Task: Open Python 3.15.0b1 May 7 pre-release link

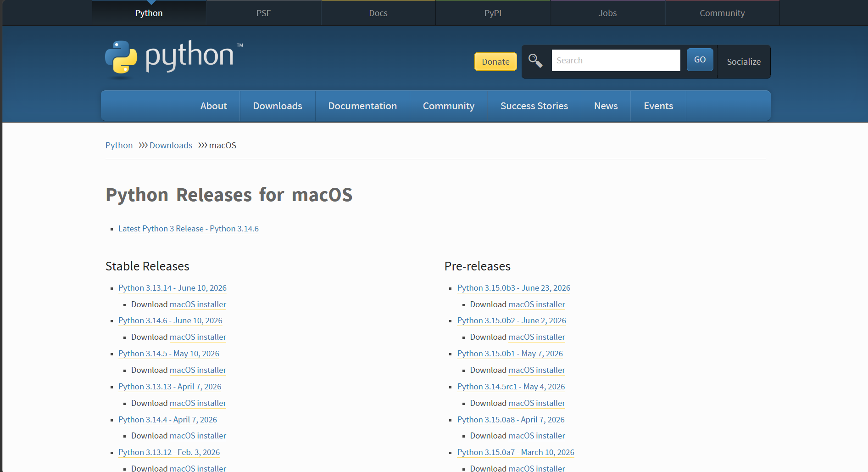Action: tap(510, 354)
